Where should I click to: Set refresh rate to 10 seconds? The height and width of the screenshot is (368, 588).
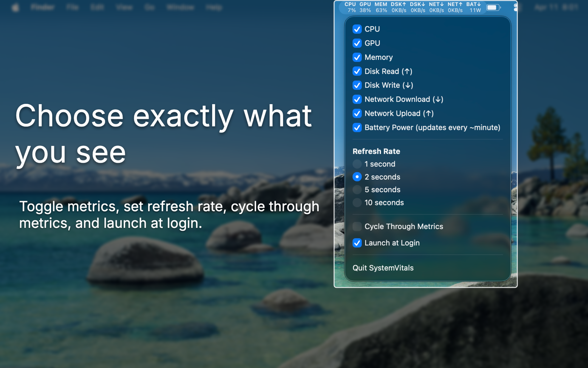(357, 202)
